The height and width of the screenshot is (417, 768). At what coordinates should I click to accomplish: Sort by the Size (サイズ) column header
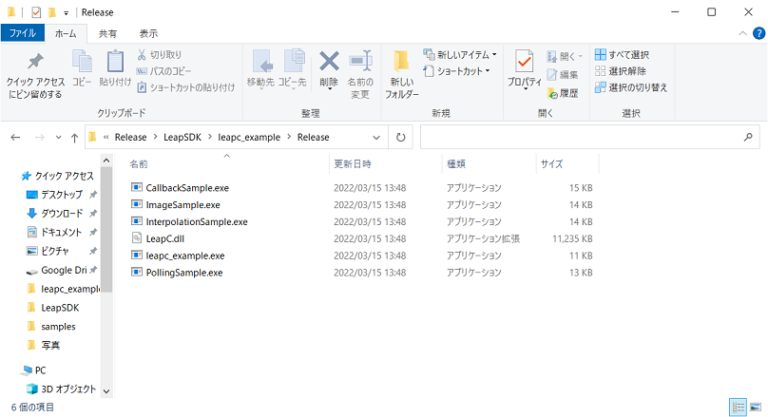pyautogui.click(x=552, y=163)
